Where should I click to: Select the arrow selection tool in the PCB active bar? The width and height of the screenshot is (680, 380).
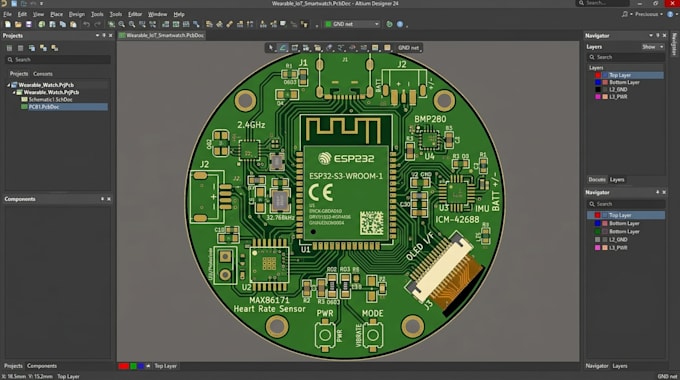tap(271, 48)
